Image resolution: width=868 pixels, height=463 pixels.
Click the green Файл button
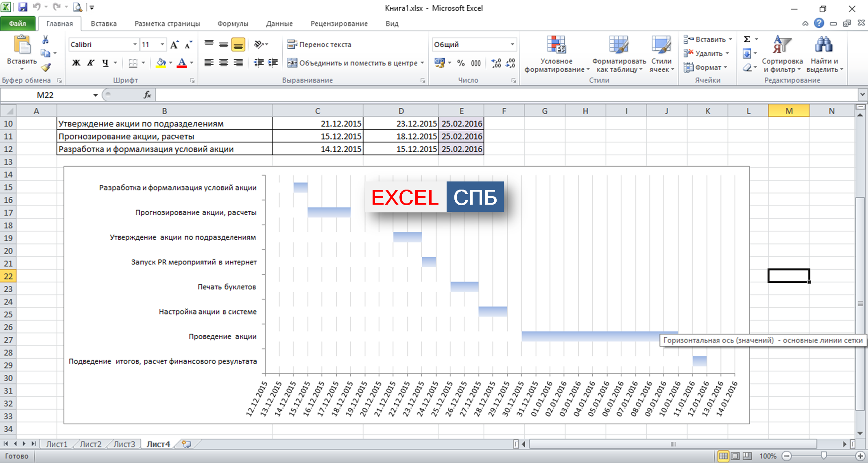tap(17, 24)
